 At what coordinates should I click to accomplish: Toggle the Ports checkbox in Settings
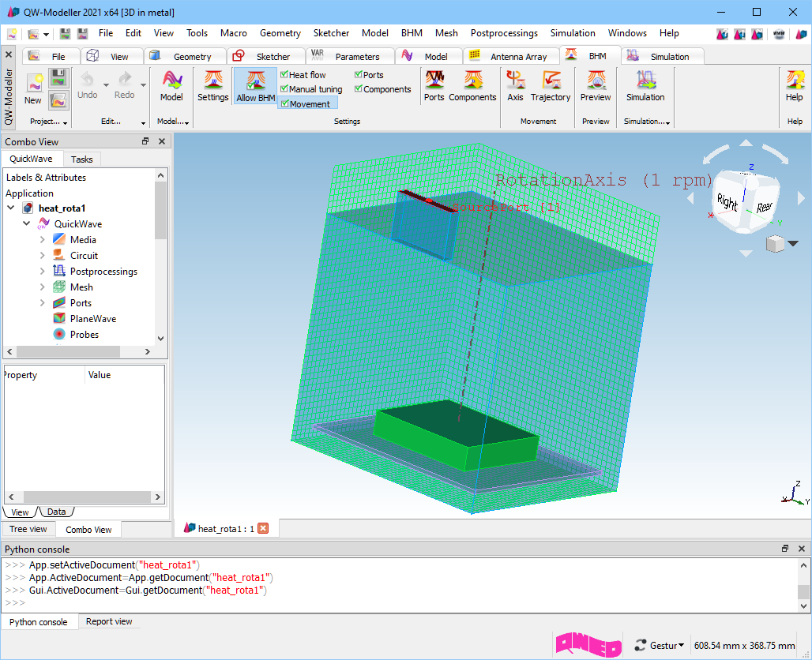359,74
